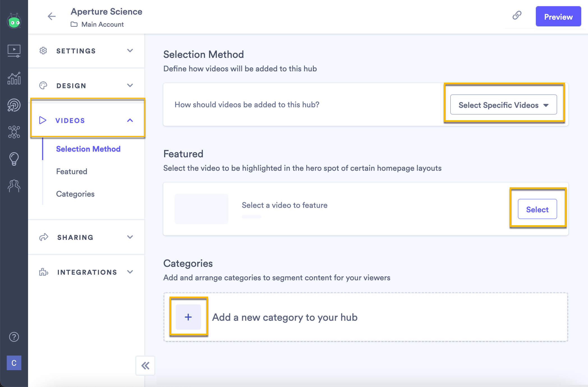Viewport: 588px width, 387px height.
Task: Expand the Settings section chevron
Action: point(130,51)
